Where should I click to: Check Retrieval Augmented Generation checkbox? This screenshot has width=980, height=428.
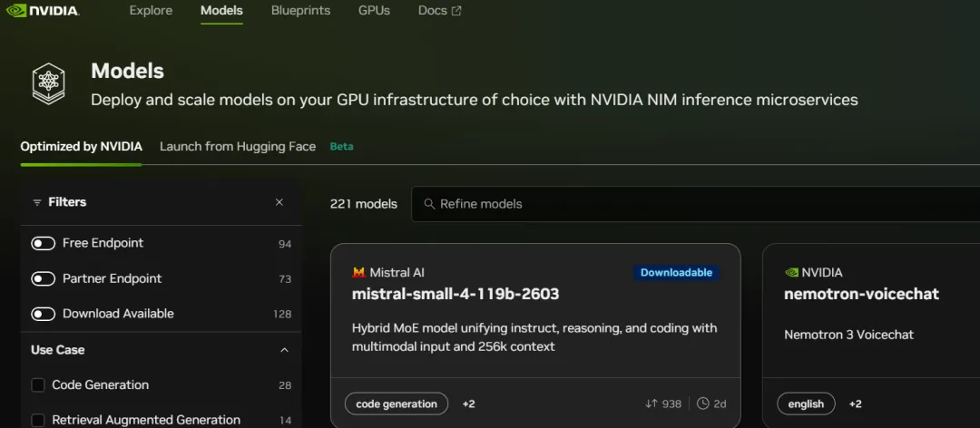click(x=38, y=420)
